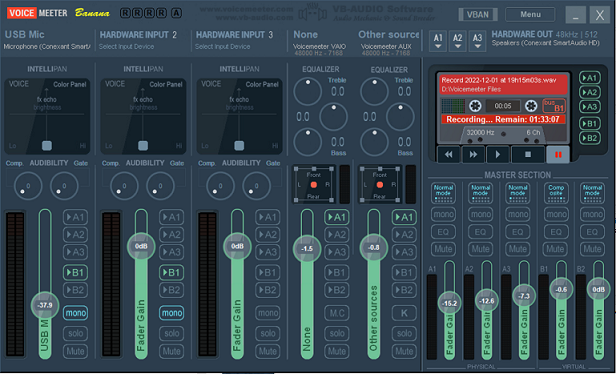616x374 pixels.
Task: Click the None strip Bass knob
Action: pyautogui.click(x=308, y=142)
